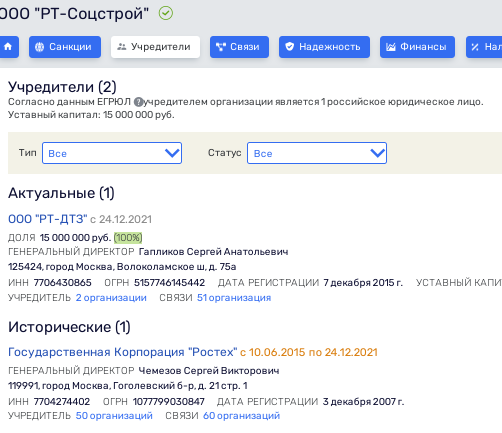Open the "2 организации" founder link
The height and width of the screenshot is (433, 502).
pyautogui.click(x=111, y=298)
